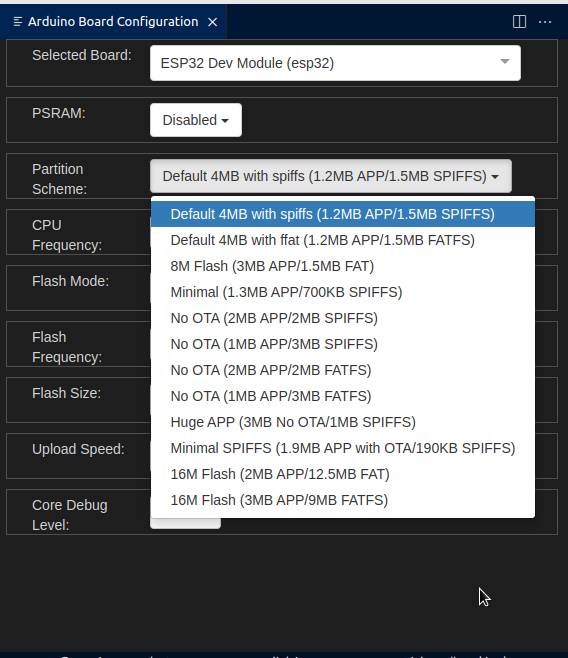Click the Flash Frequency label
This screenshot has width=568, height=658.
pyautogui.click(x=67, y=347)
